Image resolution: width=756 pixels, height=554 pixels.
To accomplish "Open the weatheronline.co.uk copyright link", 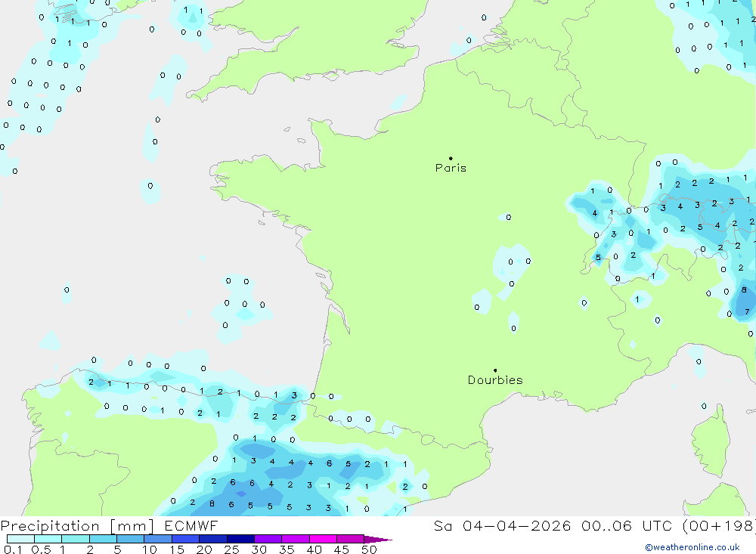I will (692, 546).
